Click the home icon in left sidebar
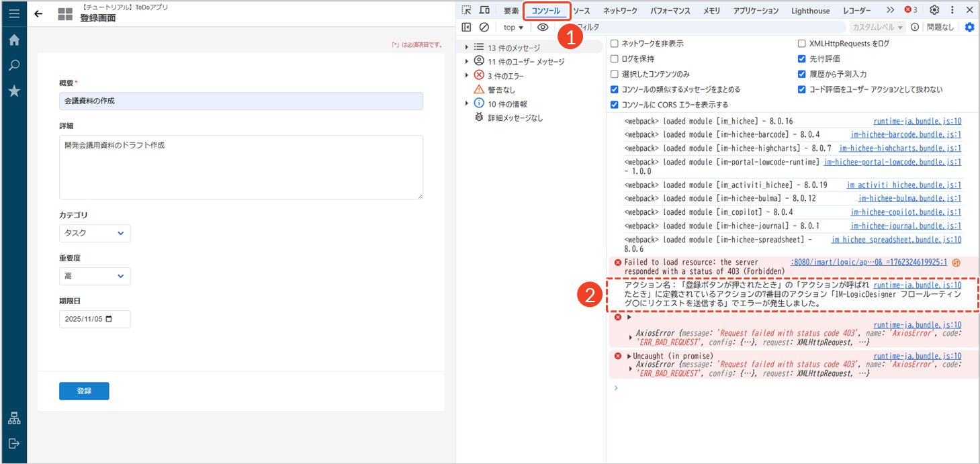The height and width of the screenshot is (464, 980). (x=13, y=40)
